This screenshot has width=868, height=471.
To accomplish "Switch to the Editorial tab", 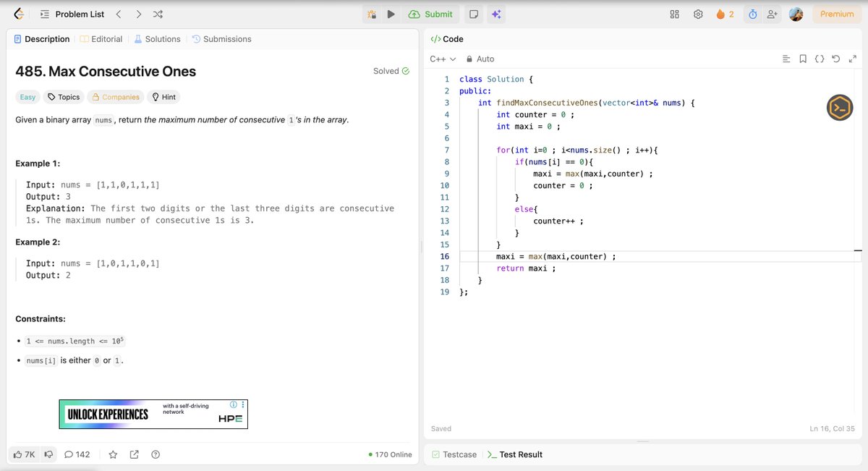I will pyautogui.click(x=101, y=39).
